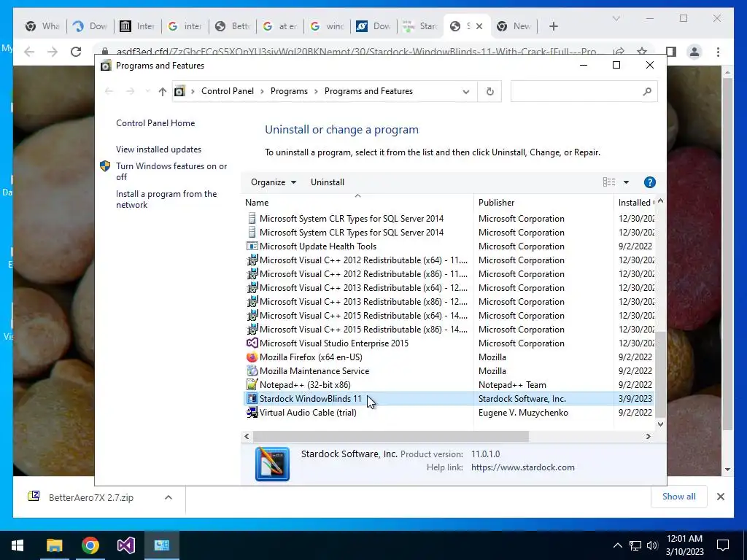Switch to the Inter Chrome tab
This screenshot has height=560, width=747.
pyautogui.click(x=138, y=26)
